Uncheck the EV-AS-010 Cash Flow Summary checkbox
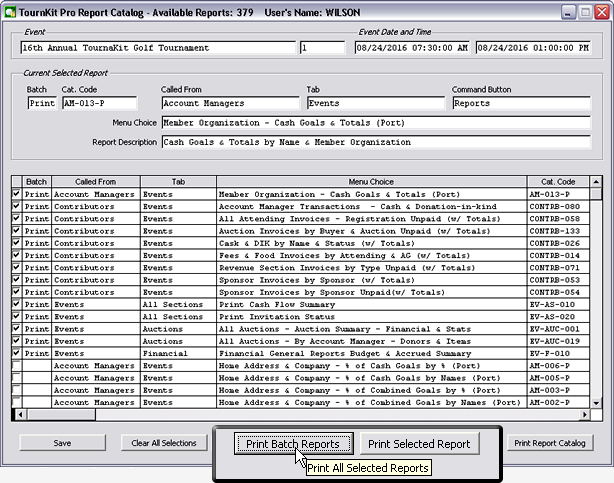Image resolution: width=614 pixels, height=483 pixels. pyautogui.click(x=16, y=304)
